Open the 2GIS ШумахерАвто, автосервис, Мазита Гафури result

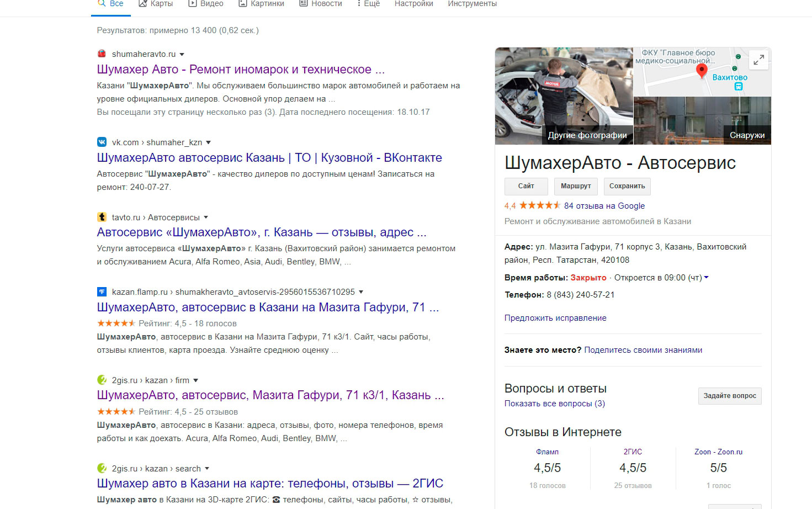coord(270,395)
